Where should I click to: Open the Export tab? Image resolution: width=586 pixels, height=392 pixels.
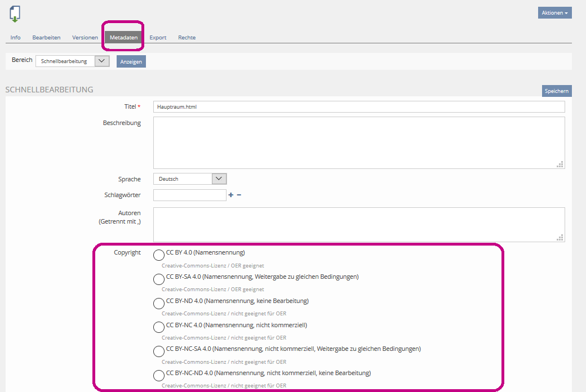click(x=158, y=38)
